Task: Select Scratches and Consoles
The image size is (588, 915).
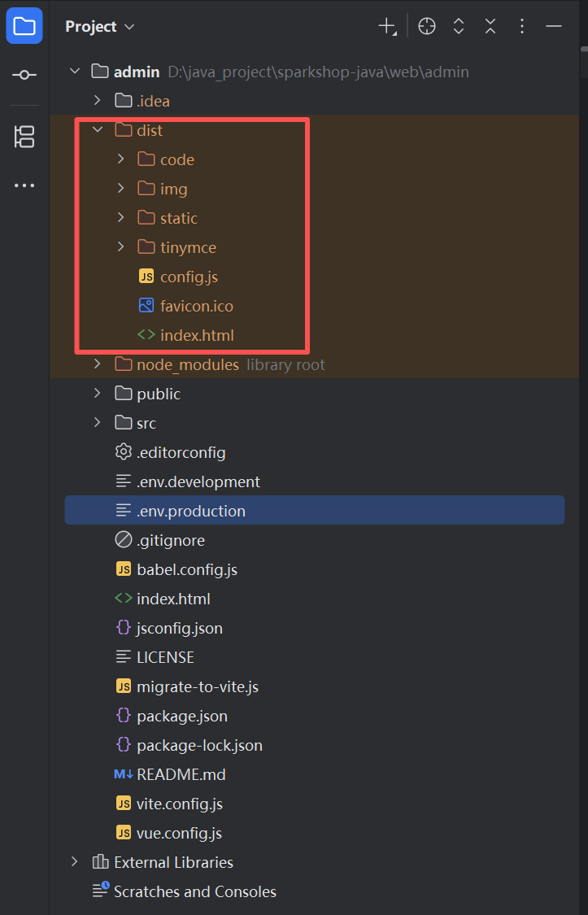Action: point(194,891)
